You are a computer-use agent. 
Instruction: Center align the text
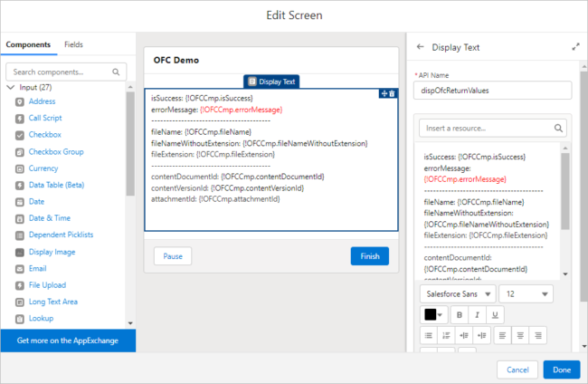[519, 335]
